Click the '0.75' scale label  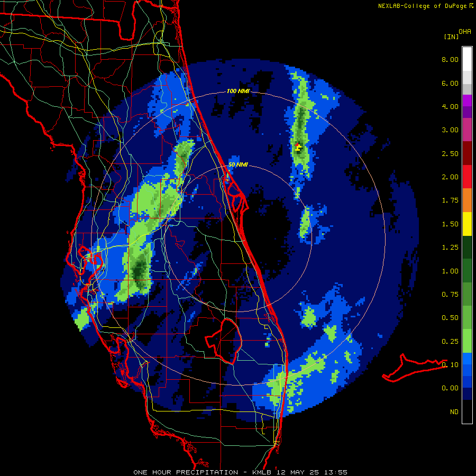450,295
